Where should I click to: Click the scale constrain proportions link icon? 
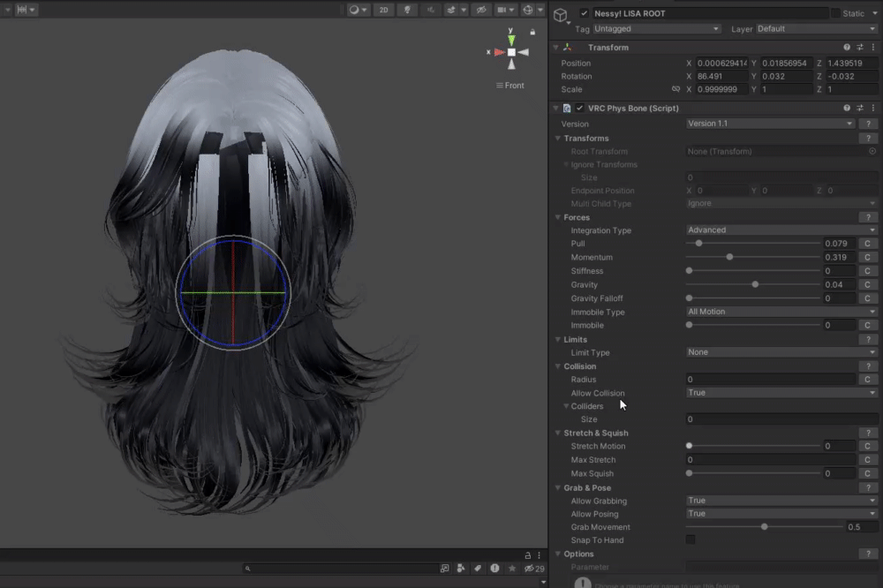coord(676,89)
